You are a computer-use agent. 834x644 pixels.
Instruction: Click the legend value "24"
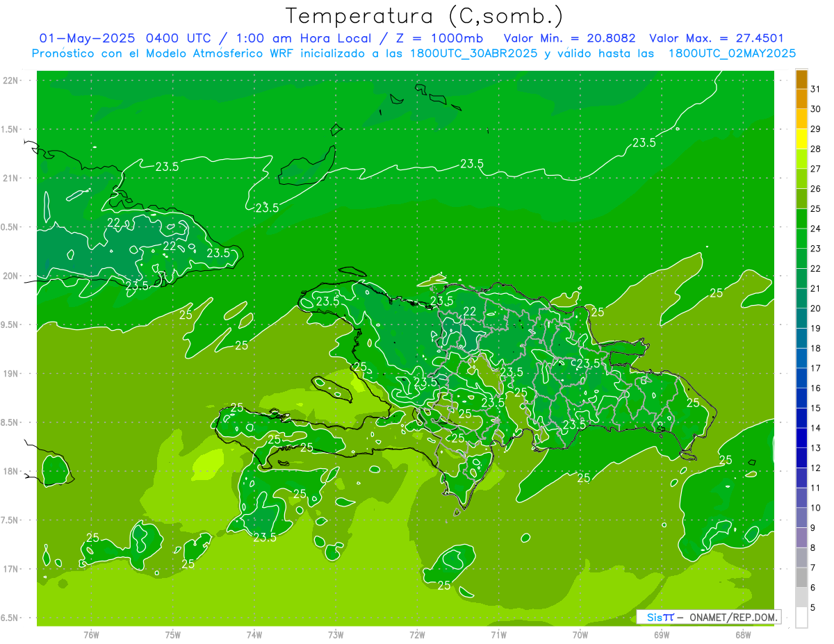tap(815, 229)
